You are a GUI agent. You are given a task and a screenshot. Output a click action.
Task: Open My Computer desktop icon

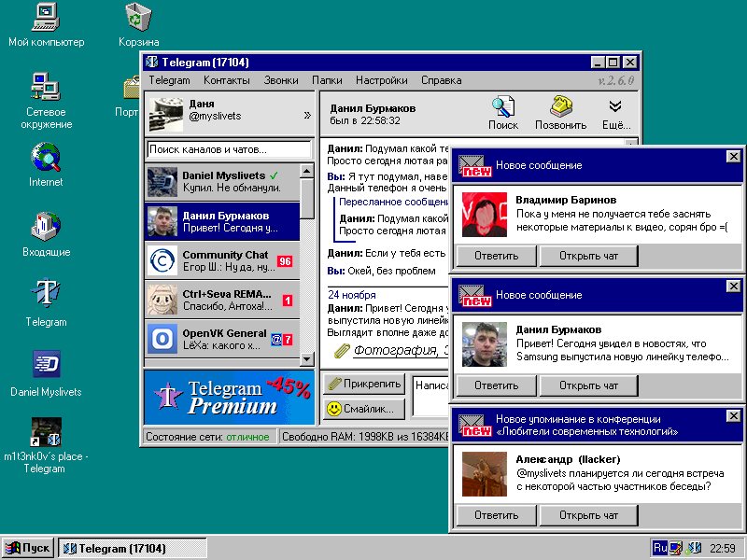(x=46, y=25)
